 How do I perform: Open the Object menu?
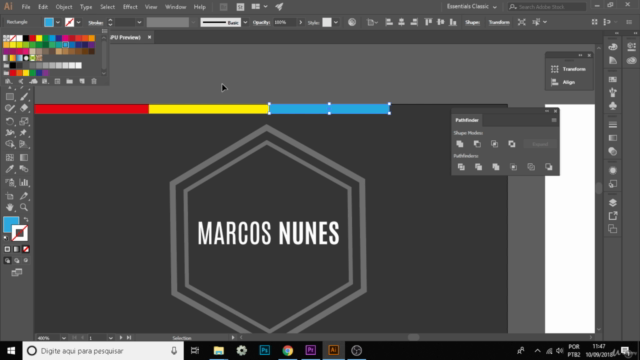[x=64, y=7]
